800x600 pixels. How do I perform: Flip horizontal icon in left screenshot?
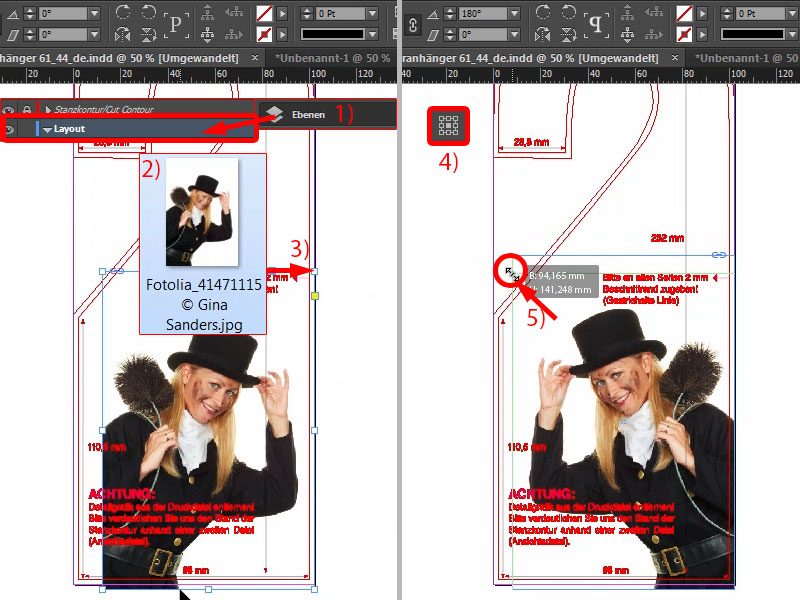click(x=123, y=34)
